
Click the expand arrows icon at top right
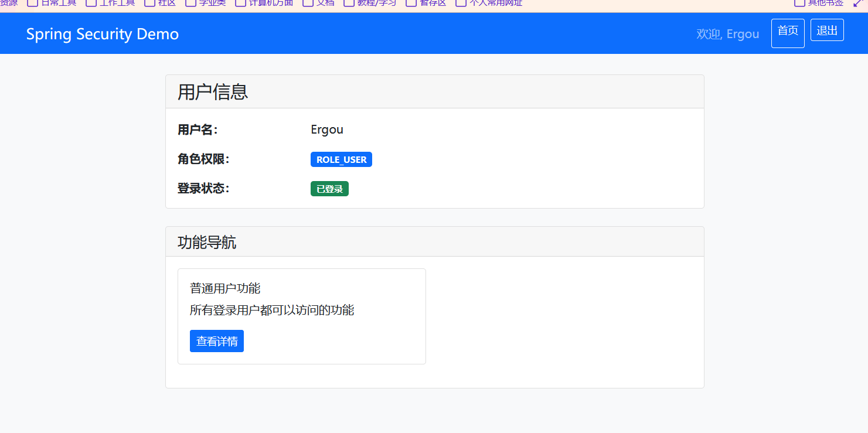(859, 3)
